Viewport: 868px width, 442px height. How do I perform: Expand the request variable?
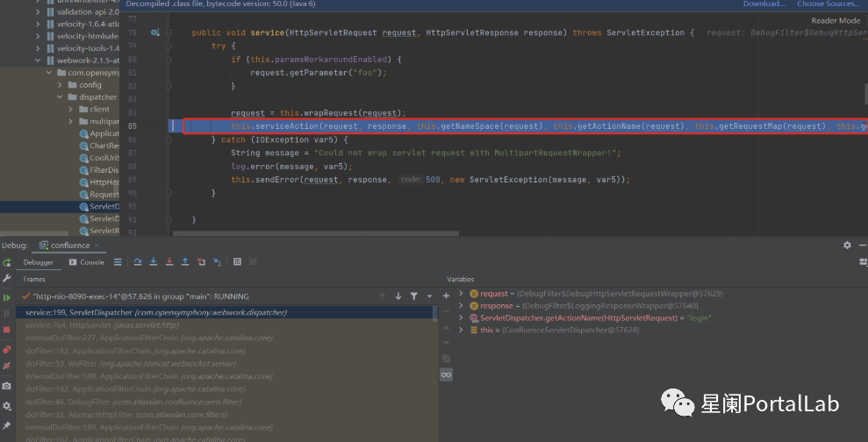click(x=461, y=293)
